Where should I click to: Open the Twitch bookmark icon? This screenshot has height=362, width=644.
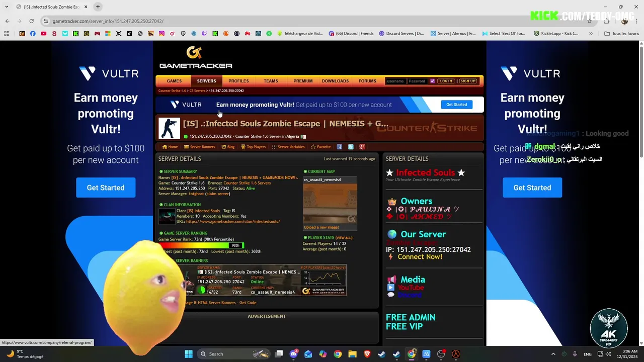click(x=204, y=34)
